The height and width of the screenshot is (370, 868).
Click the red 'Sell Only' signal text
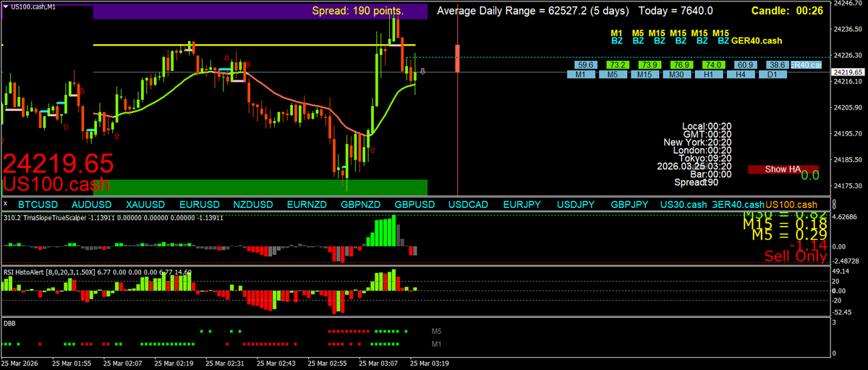[x=796, y=256]
